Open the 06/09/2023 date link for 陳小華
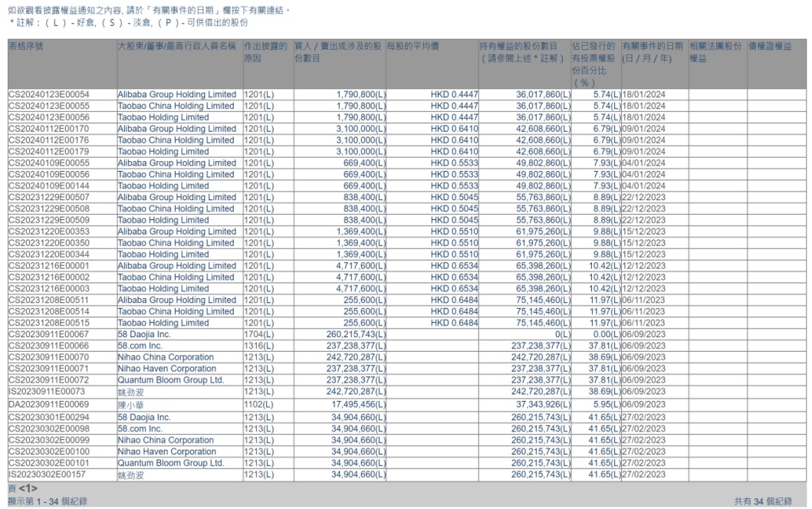The height and width of the screenshot is (509, 812). [x=644, y=405]
